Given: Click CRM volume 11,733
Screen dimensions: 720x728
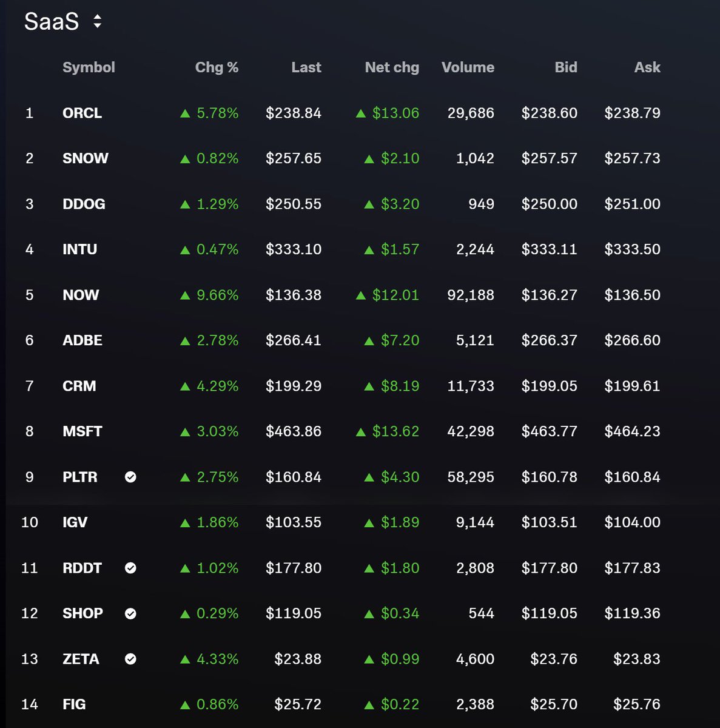Looking at the screenshot, I should coord(471,386).
